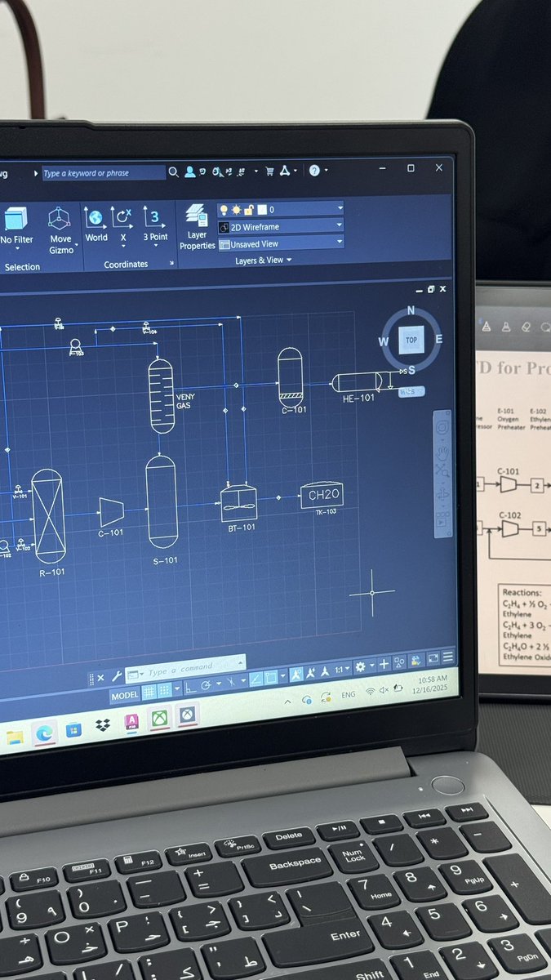
Task: Click the Coordinates panel launcher arrow
Action: (x=171, y=264)
